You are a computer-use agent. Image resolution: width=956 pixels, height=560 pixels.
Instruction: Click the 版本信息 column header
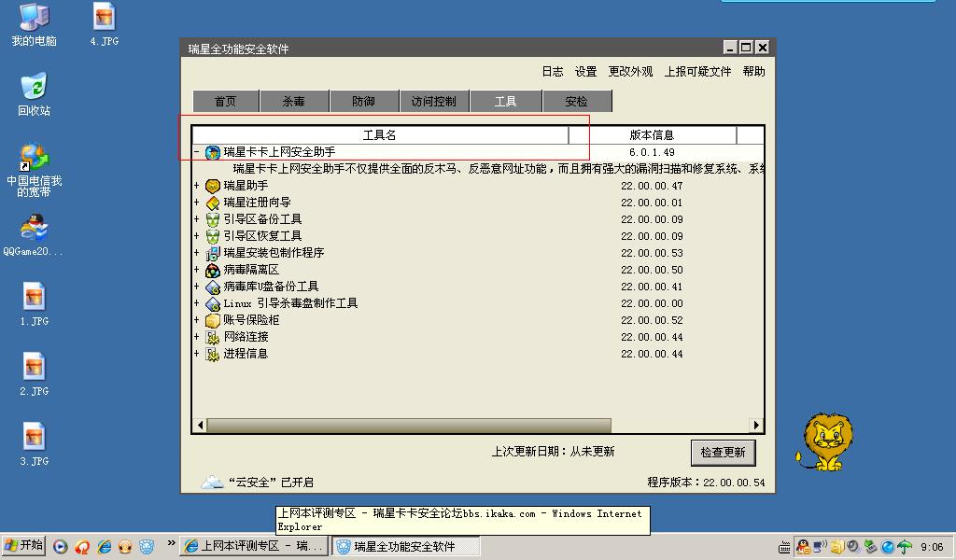pos(652,135)
